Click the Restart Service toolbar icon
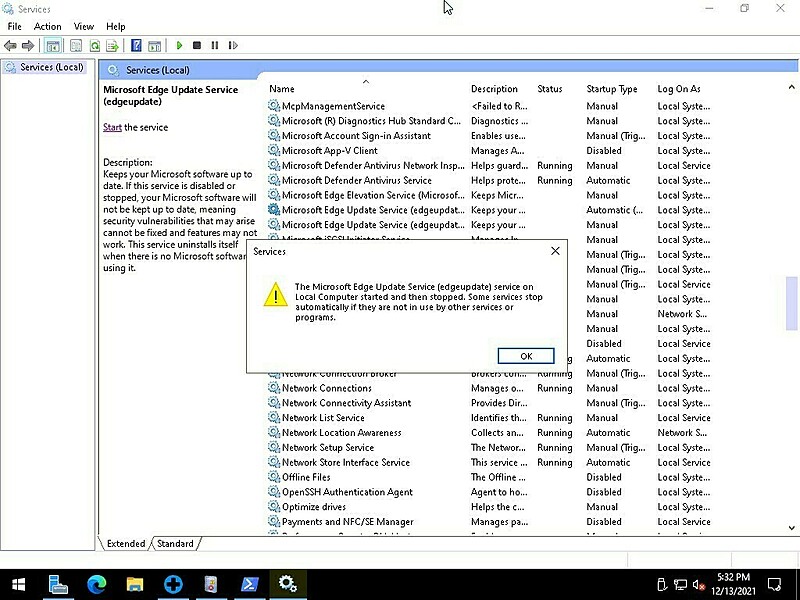 (x=234, y=45)
